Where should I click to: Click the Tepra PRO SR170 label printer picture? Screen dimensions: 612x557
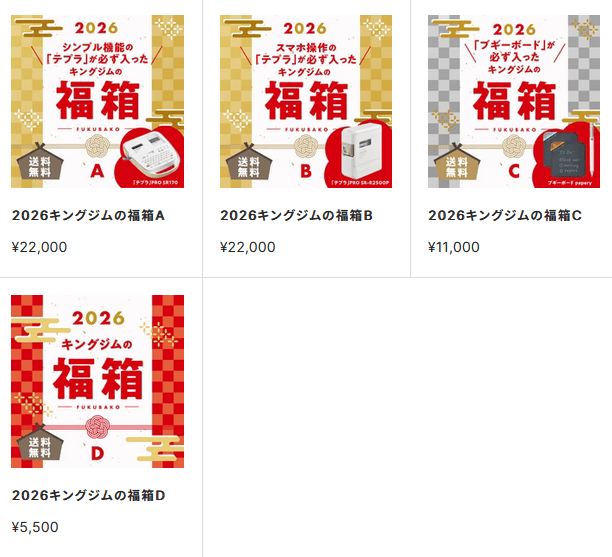pos(151,156)
